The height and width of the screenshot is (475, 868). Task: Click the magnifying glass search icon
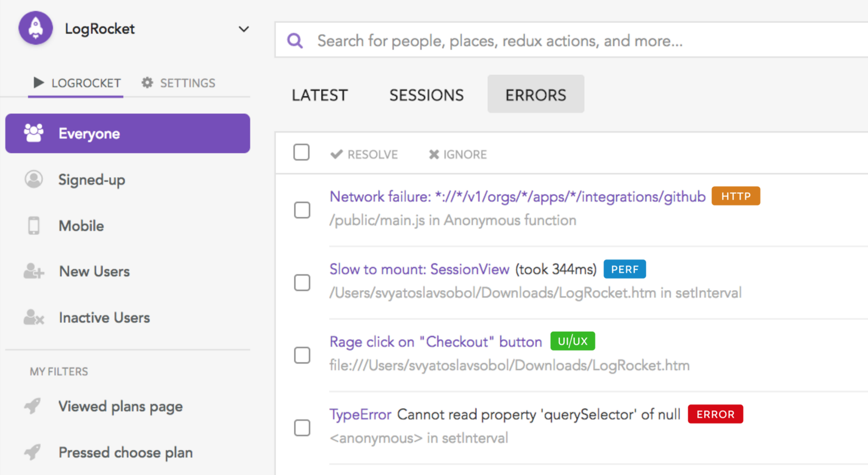[295, 41]
